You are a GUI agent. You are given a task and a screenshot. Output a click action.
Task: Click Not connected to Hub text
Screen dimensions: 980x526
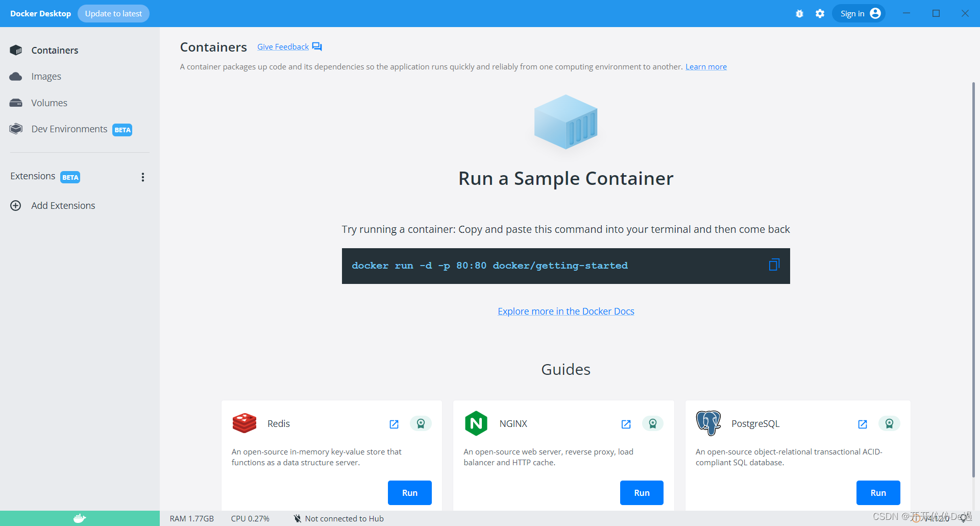(x=345, y=518)
